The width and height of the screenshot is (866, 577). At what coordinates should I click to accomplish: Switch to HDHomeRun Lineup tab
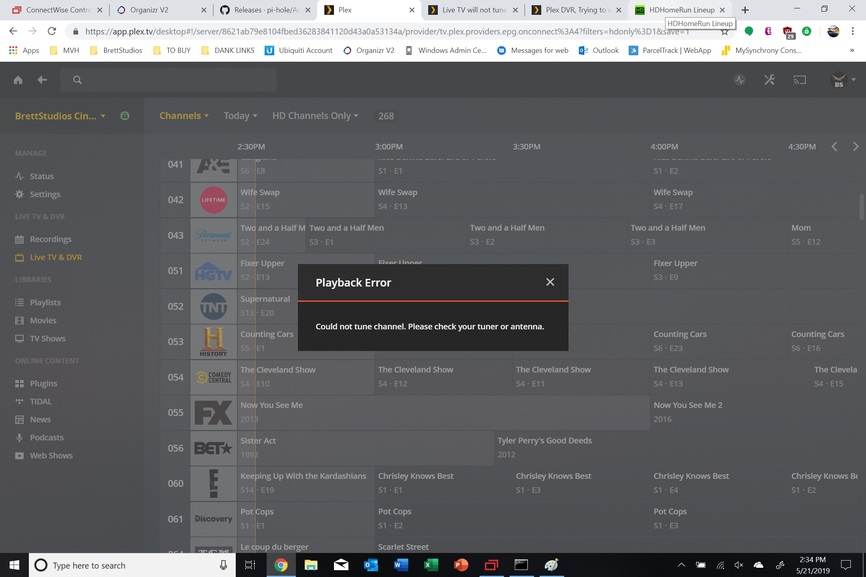pyautogui.click(x=678, y=10)
